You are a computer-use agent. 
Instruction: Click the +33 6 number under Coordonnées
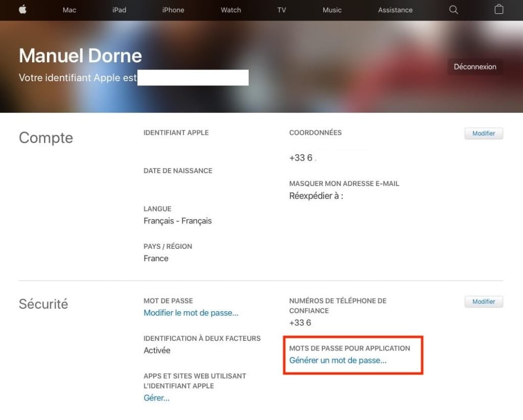tap(301, 158)
